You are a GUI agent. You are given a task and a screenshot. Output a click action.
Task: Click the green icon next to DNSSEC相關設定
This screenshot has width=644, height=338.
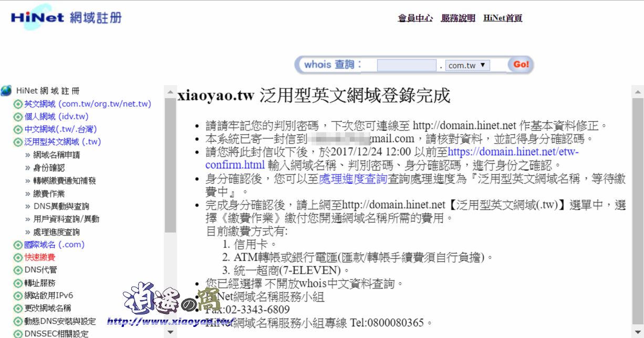click(18, 334)
